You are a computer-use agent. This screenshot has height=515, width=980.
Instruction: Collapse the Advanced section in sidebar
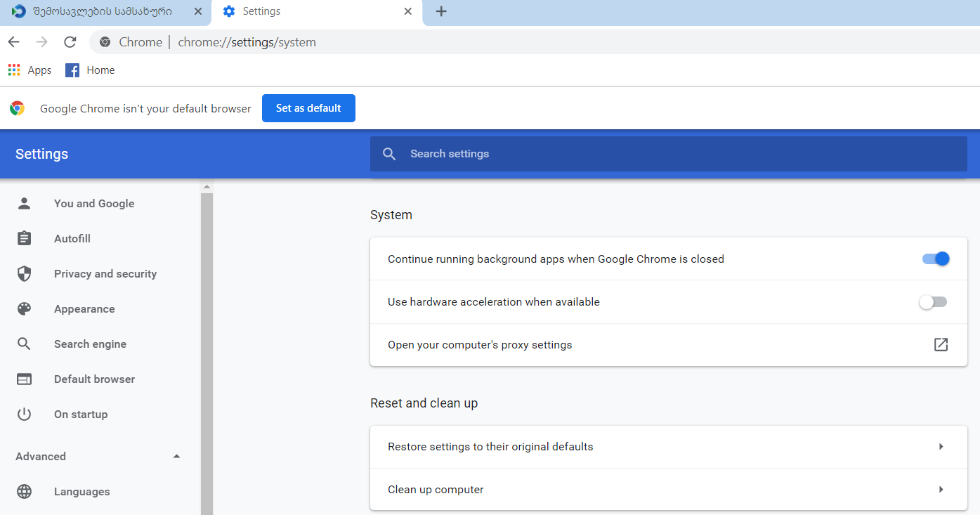point(177,457)
